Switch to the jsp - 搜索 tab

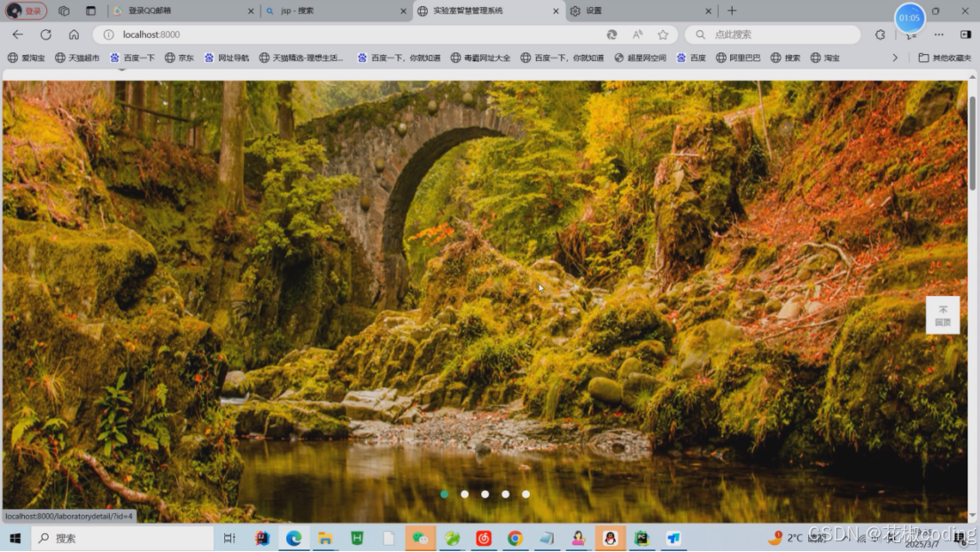coord(335,11)
